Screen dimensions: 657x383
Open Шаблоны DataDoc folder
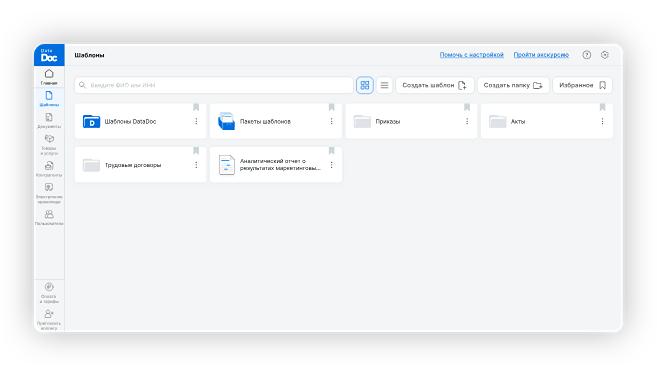pos(140,121)
